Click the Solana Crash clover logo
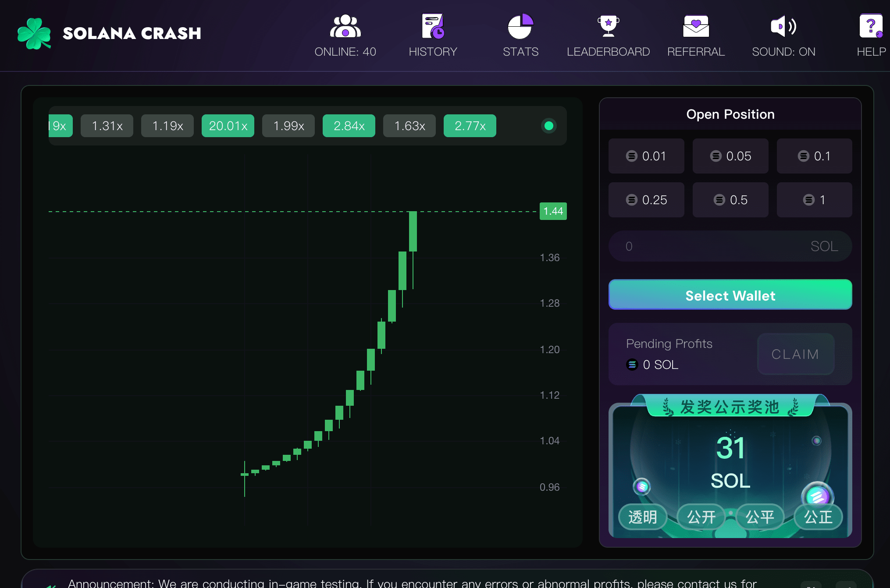Screen dimensions: 890x588 (34, 33)
